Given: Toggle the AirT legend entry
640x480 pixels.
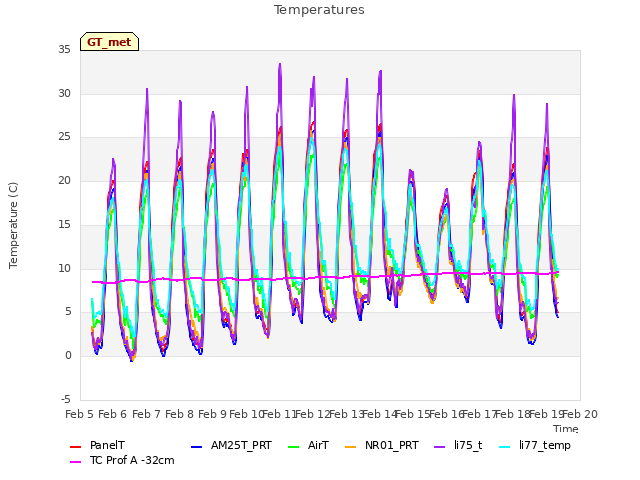Looking at the screenshot, I should coord(308,445).
